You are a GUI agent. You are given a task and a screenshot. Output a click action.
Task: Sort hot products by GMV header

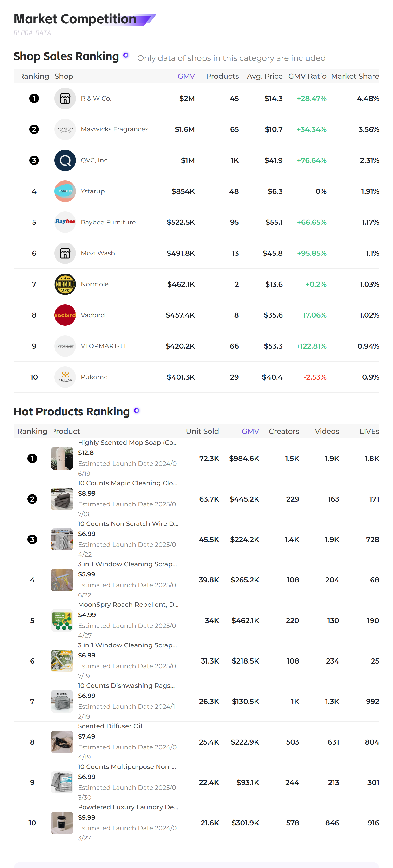pos(250,431)
